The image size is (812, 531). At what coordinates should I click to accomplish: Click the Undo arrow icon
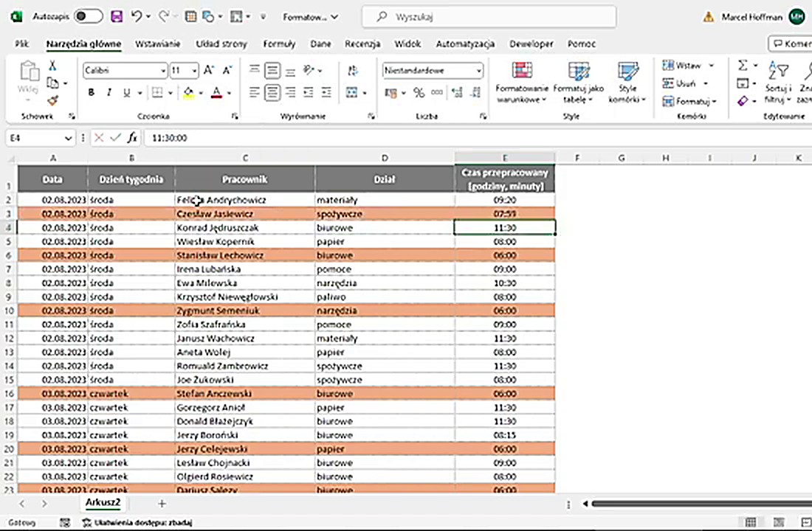point(137,16)
